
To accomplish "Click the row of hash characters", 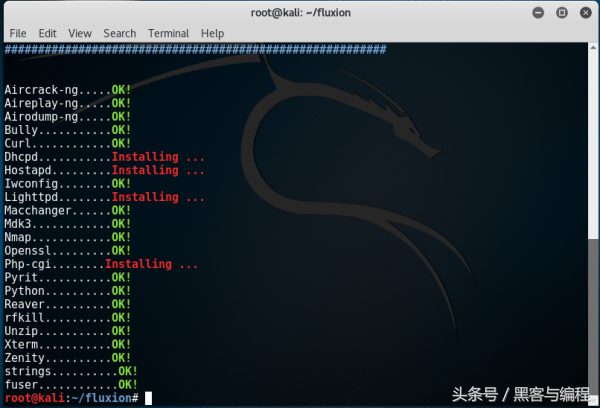I will tap(195, 49).
